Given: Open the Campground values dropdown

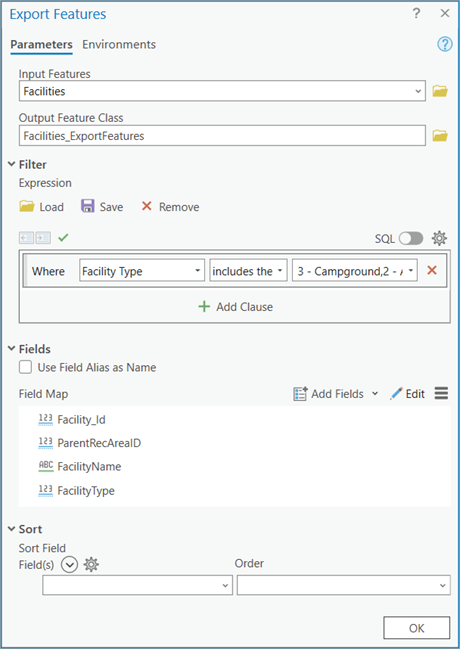Looking at the screenshot, I should [x=354, y=271].
